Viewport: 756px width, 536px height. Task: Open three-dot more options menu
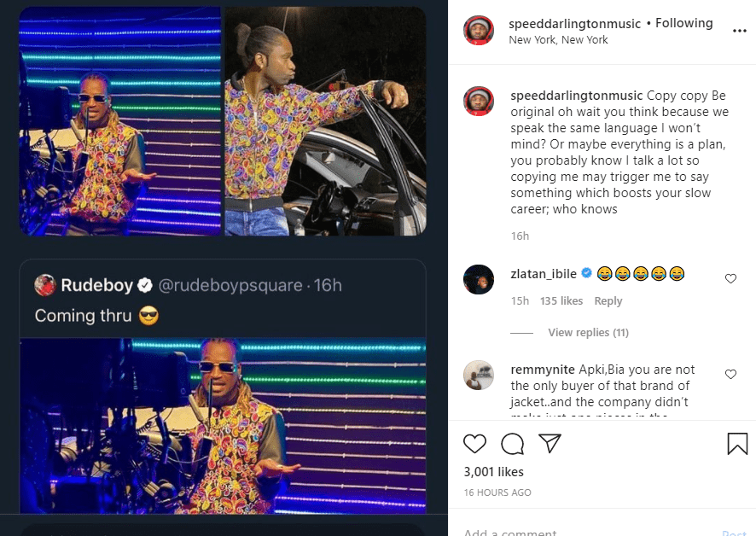(x=740, y=31)
